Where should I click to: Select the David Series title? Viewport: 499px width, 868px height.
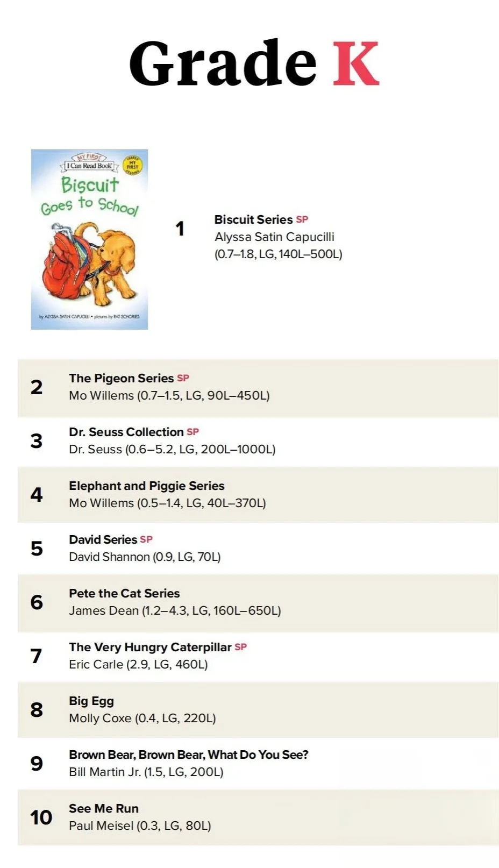tap(103, 539)
